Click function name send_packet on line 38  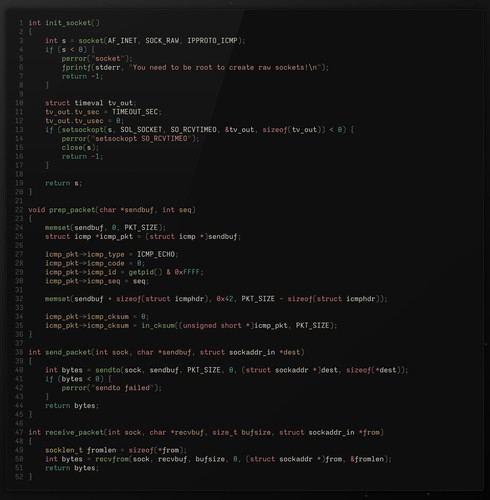pos(68,352)
